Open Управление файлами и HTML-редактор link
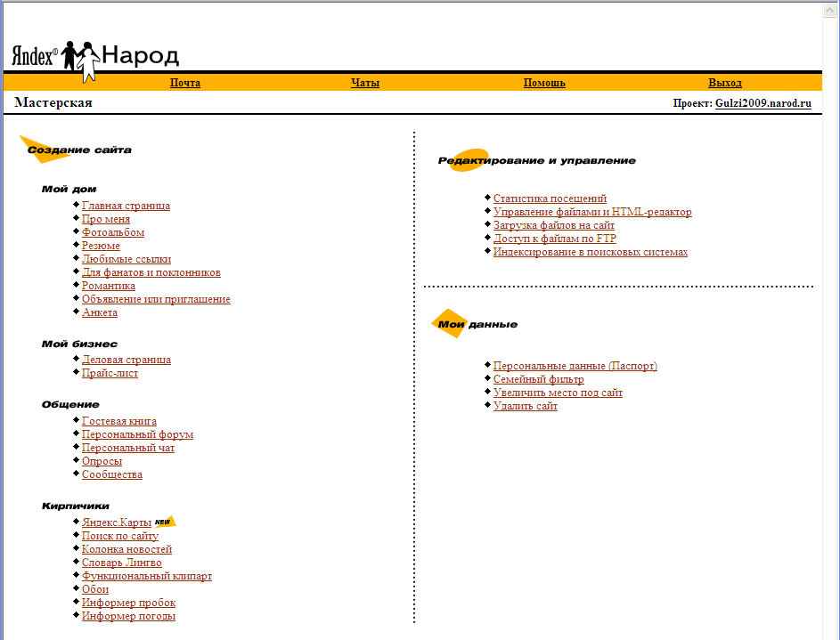 [592, 212]
